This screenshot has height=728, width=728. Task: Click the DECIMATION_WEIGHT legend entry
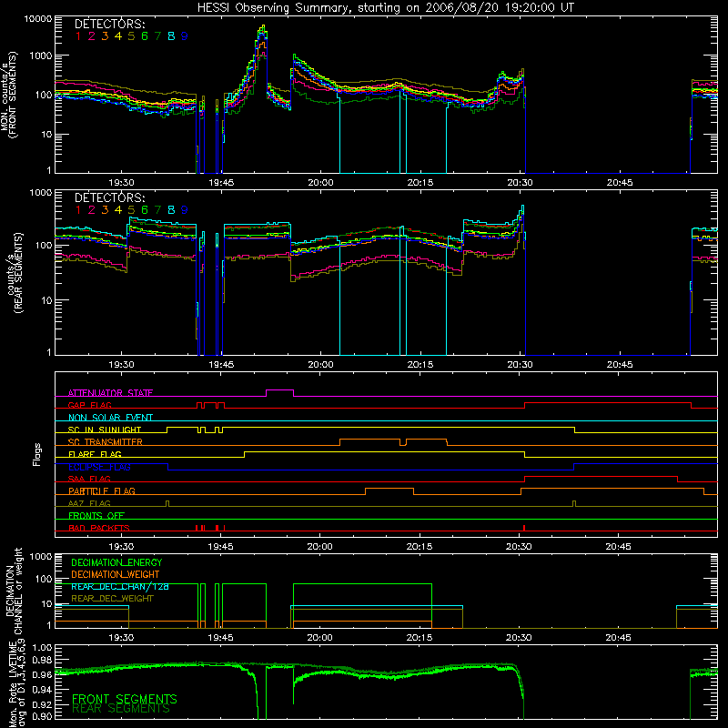[116, 574]
